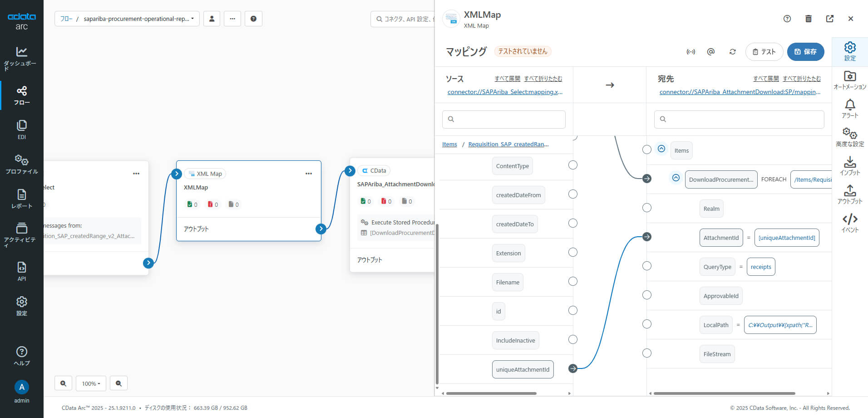Refresh the mapping with the reload icon
The width and height of the screenshot is (868, 418).
[x=732, y=52]
